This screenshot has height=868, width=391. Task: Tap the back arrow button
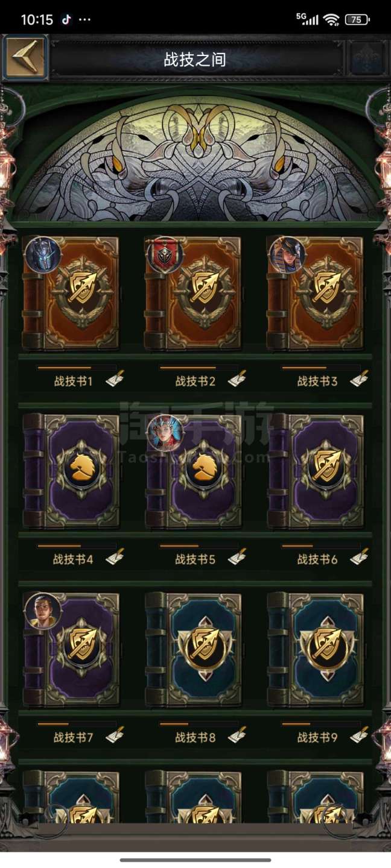25,57
